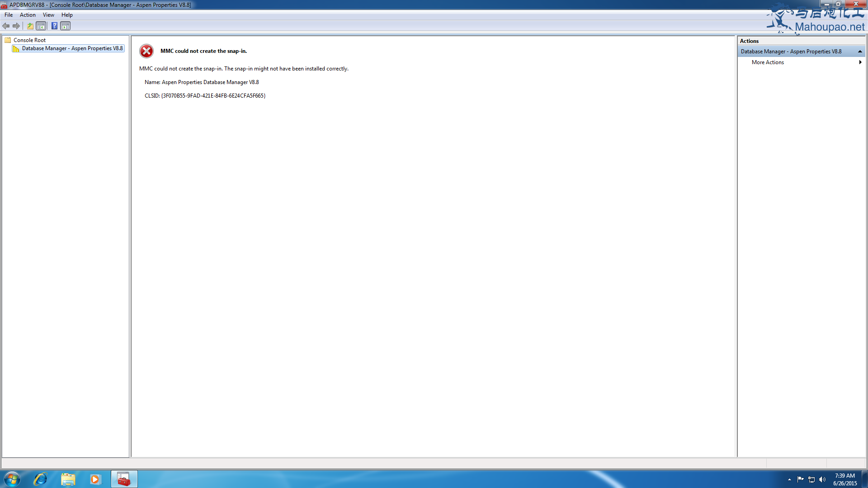Click the help icon in toolbar
Image resolution: width=868 pixels, height=488 pixels.
coord(54,26)
